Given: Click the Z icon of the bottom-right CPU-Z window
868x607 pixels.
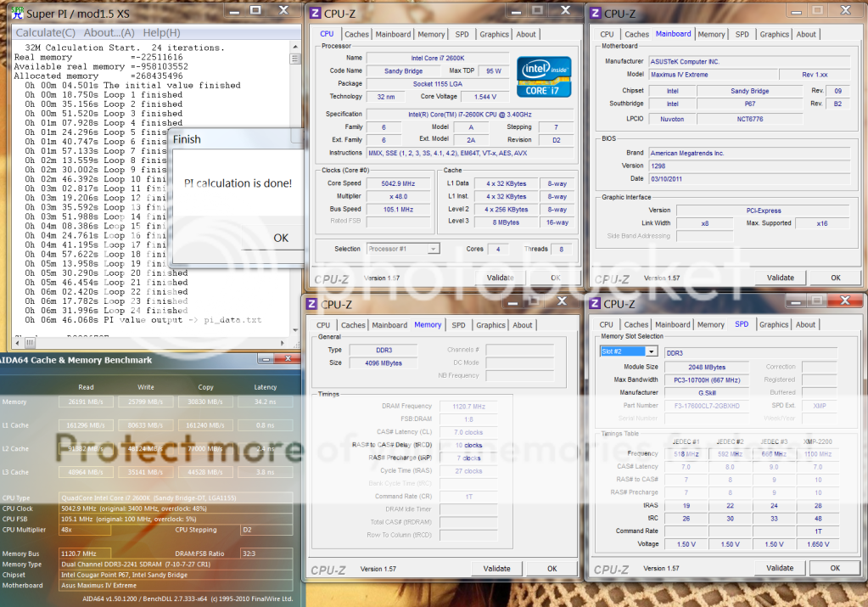Looking at the screenshot, I should [x=594, y=303].
